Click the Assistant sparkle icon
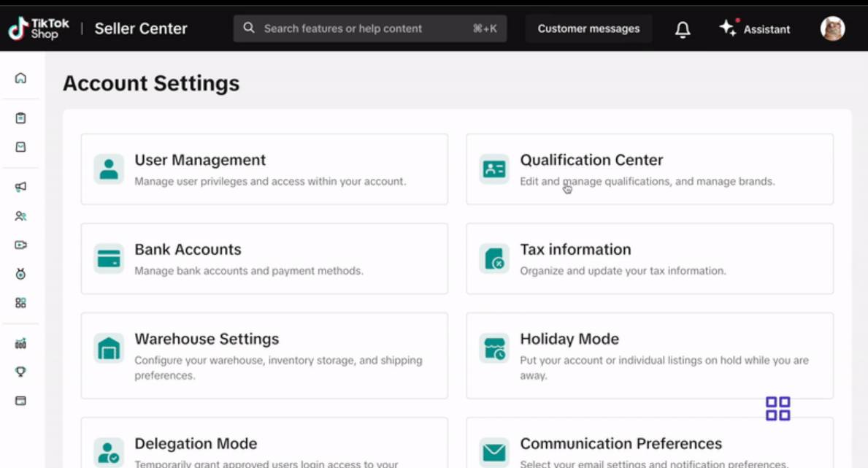 727,28
